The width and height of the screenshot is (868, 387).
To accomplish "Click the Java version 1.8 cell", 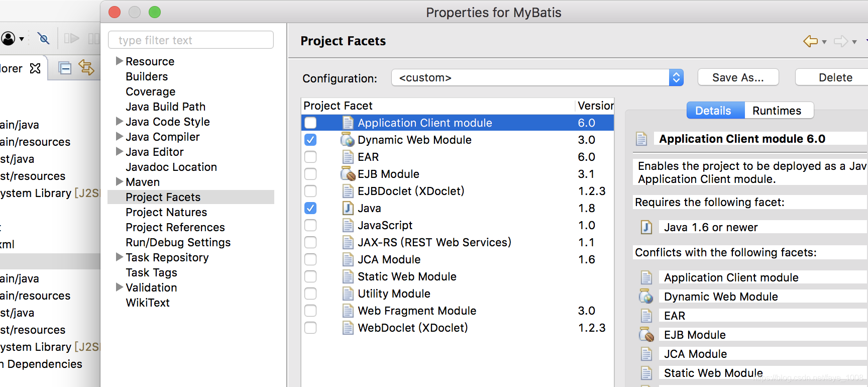I will pos(587,208).
